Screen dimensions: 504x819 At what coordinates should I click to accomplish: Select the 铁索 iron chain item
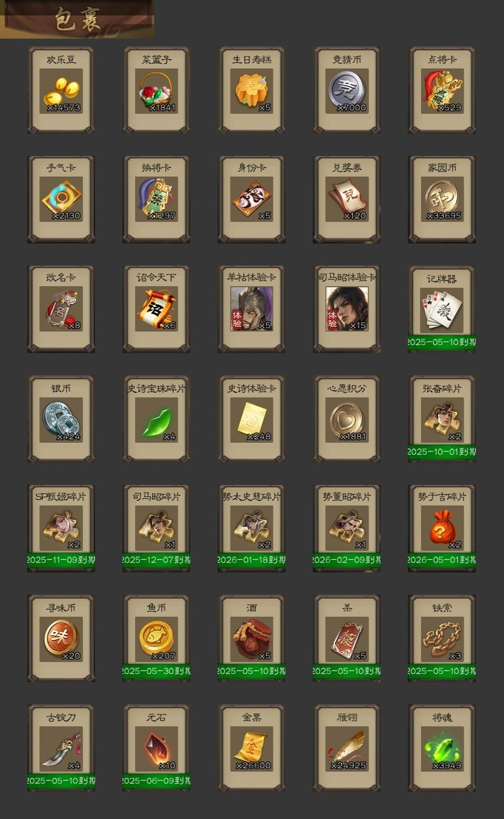442,638
